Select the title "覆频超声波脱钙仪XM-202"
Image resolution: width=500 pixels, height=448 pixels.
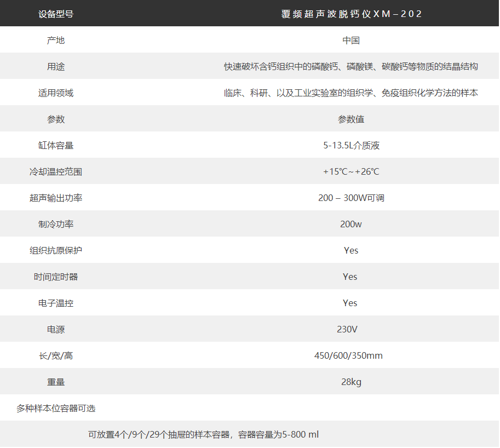click(x=352, y=14)
